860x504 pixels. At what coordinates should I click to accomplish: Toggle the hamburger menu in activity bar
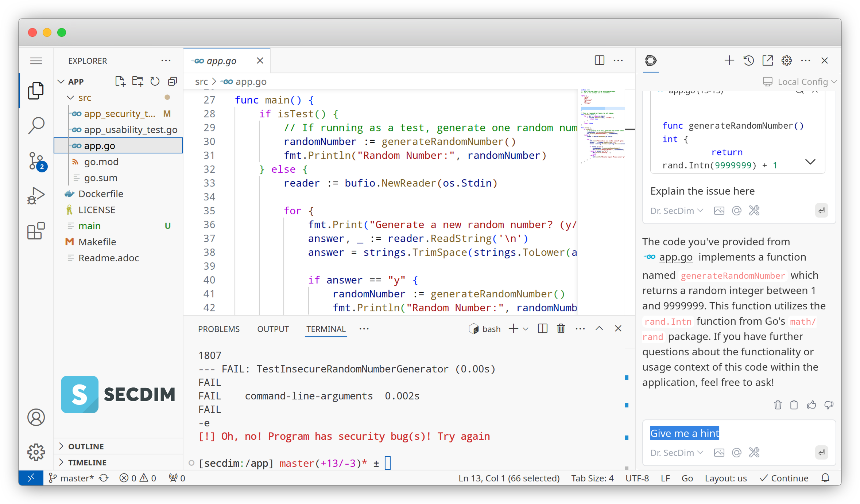[36, 60]
